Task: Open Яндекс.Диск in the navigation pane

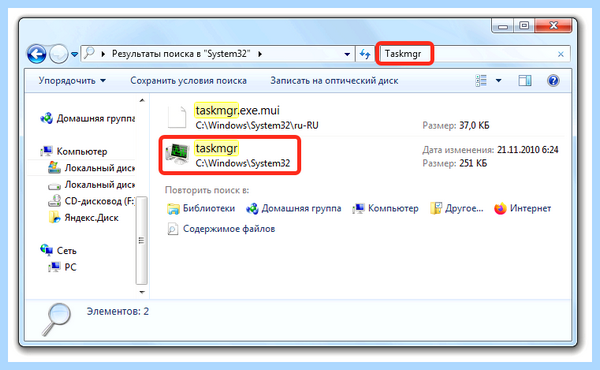Action: coord(83,217)
